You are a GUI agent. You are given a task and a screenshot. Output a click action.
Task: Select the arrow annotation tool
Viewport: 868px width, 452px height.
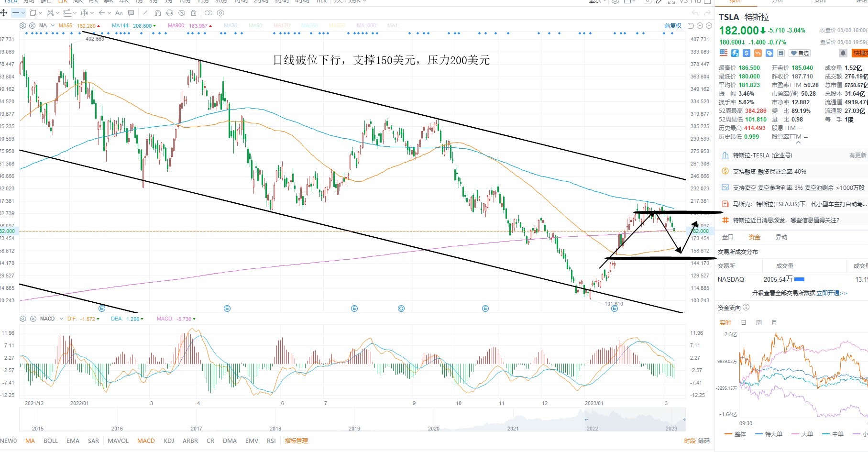click(101, 13)
